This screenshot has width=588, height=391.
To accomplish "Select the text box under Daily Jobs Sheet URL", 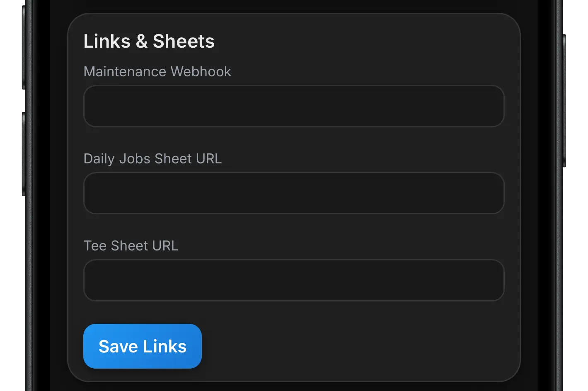I will tap(293, 193).
